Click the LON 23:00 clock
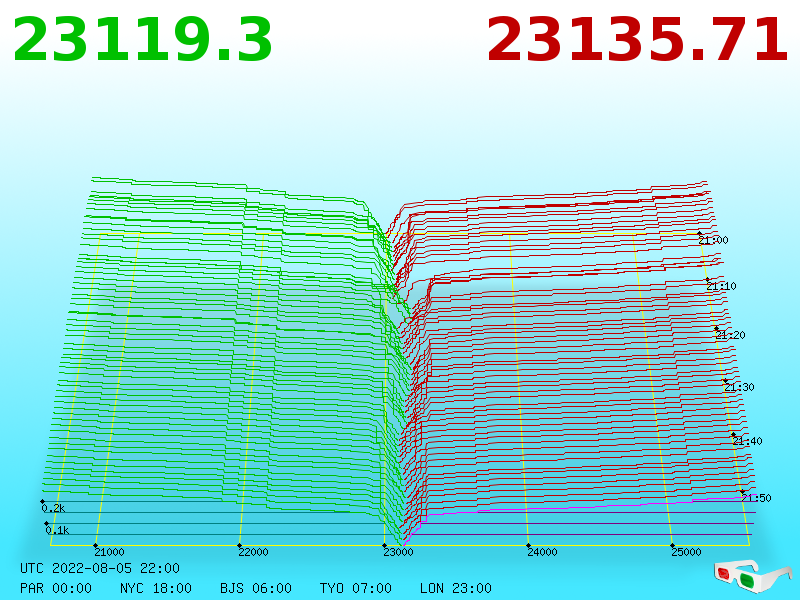 [x=456, y=588]
